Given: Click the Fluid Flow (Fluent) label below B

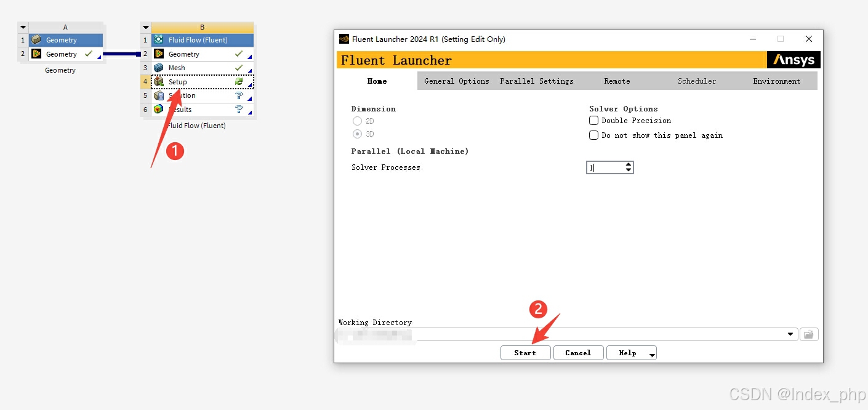Looking at the screenshot, I should (197, 126).
